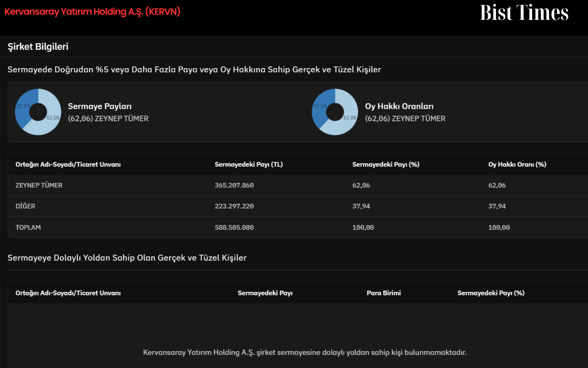Click 37,94 in the Oy Hakkı Oranı column
Screen dimensions: 588x368
[x=497, y=206]
